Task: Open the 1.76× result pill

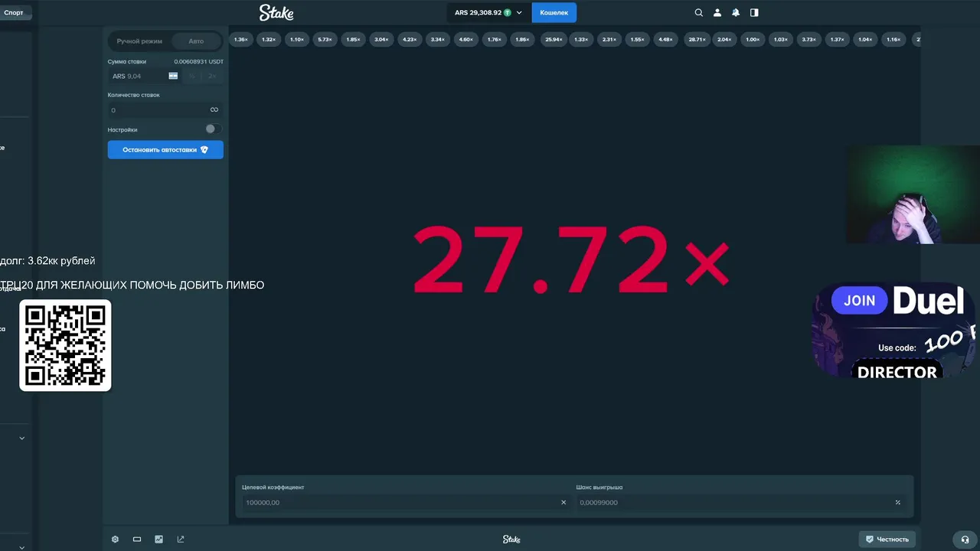Action: pyautogui.click(x=494, y=39)
